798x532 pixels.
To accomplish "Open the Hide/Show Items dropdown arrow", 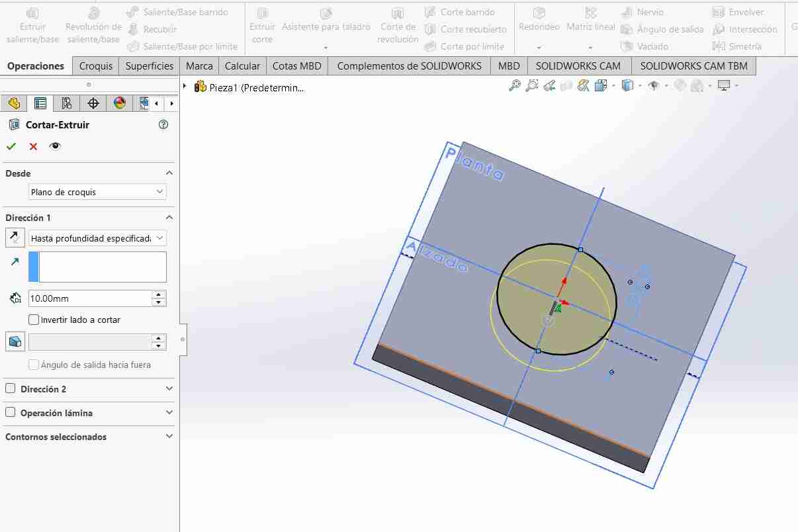I will pyautogui.click(x=666, y=86).
